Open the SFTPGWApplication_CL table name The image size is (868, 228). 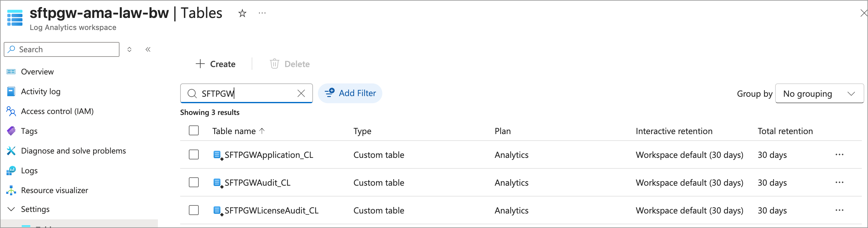click(x=269, y=155)
